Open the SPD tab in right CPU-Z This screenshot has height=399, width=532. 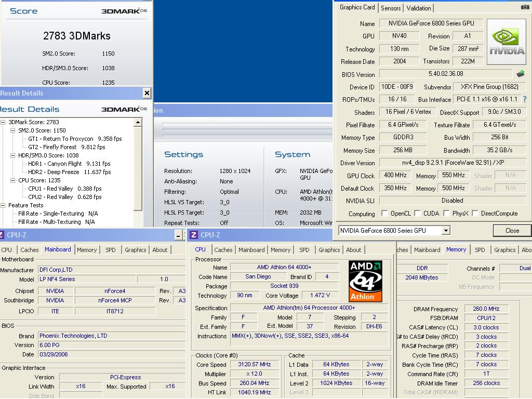click(x=480, y=250)
